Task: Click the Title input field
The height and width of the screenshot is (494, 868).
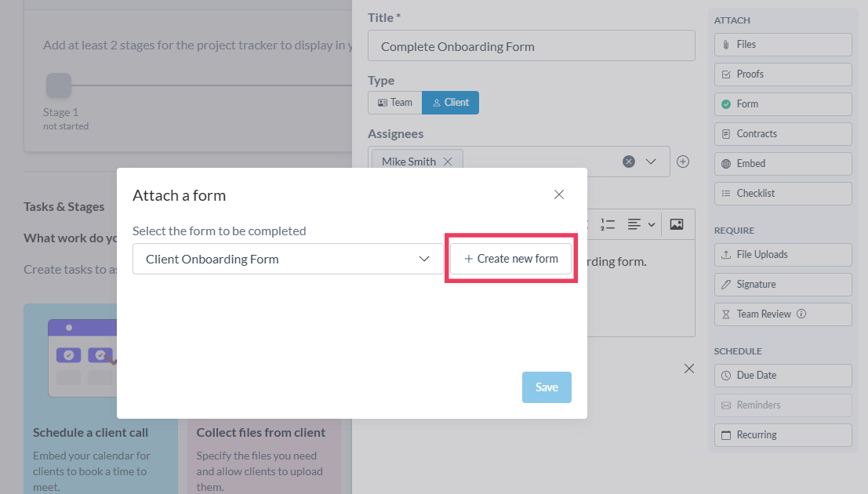Action: pyautogui.click(x=531, y=46)
